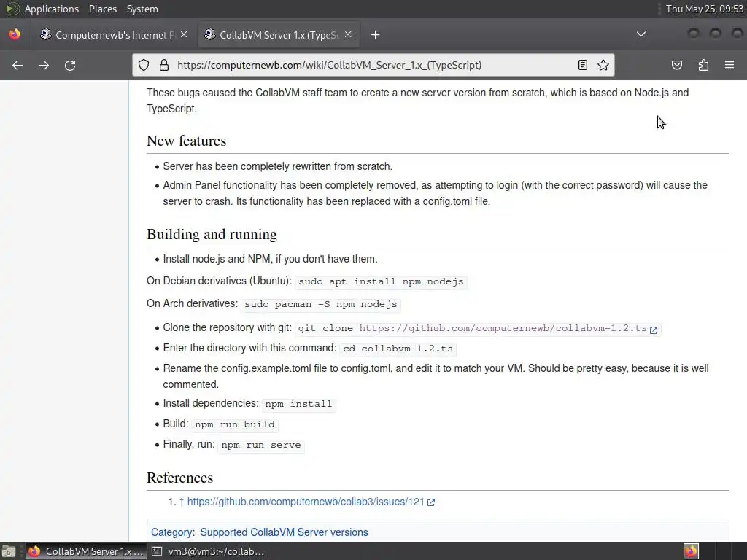Image resolution: width=747 pixels, height=560 pixels.
Task: Open Supported CollabVM Server versions link
Action: [x=284, y=532]
